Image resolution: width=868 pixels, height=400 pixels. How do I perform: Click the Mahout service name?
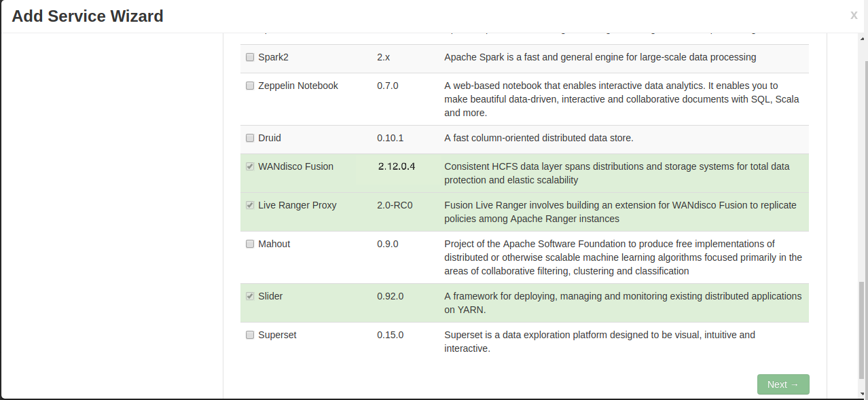pyautogui.click(x=274, y=244)
